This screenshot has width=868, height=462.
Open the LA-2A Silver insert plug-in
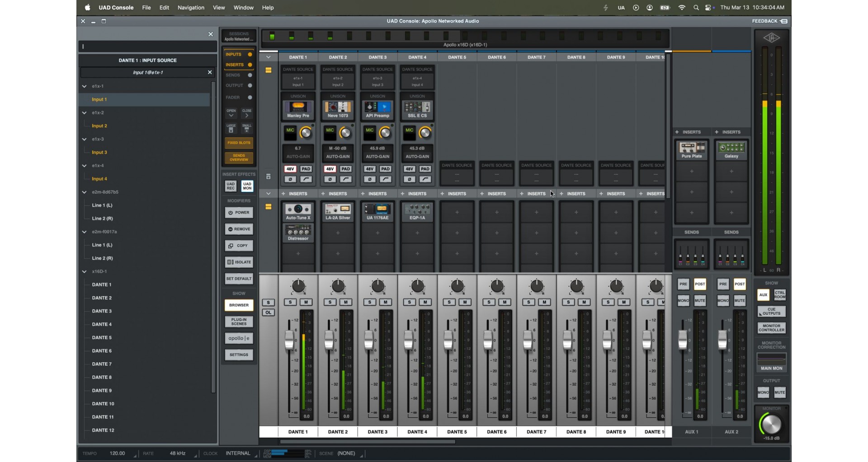click(338, 212)
